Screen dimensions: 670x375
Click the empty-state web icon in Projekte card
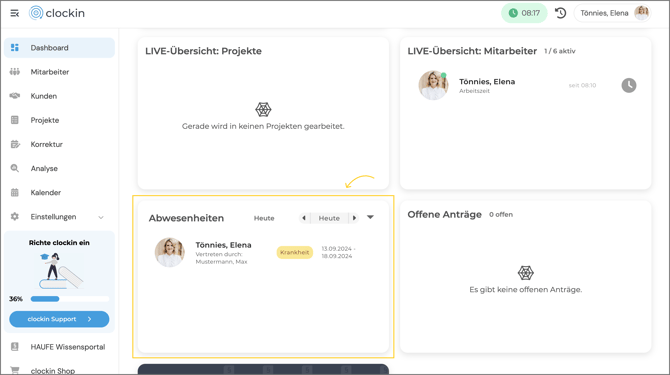tap(263, 110)
